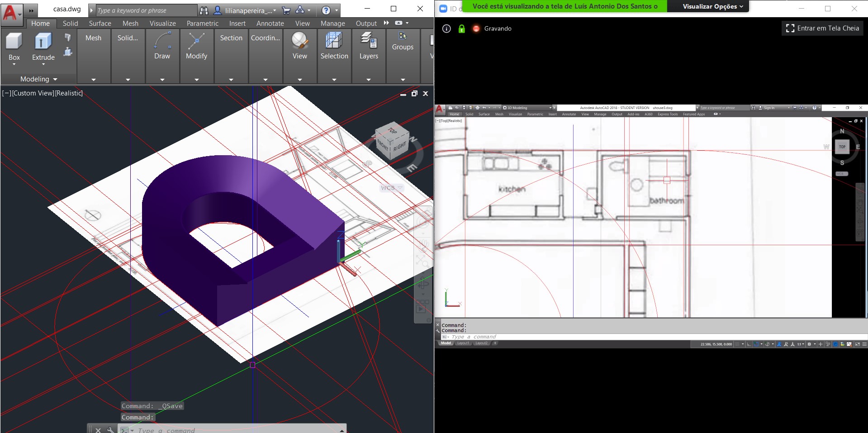Open the Help question mark icon
Viewport: 868px width, 433px height.
point(326,10)
